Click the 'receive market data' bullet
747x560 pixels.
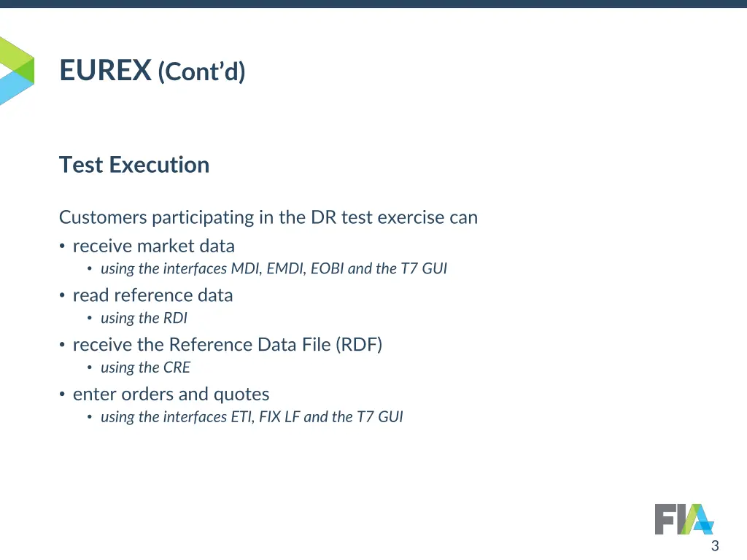pyautogui.click(x=153, y=246)
